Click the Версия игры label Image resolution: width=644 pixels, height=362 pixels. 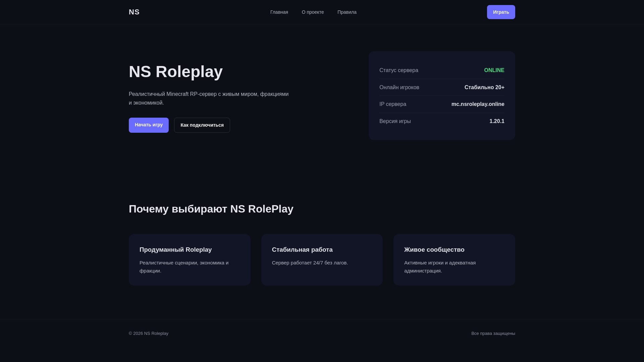pyautogui.click(x=395, y=121)
